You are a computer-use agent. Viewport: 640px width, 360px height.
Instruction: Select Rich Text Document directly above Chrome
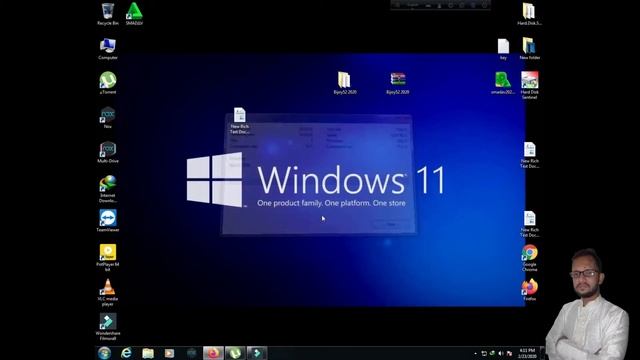point(529,224)
